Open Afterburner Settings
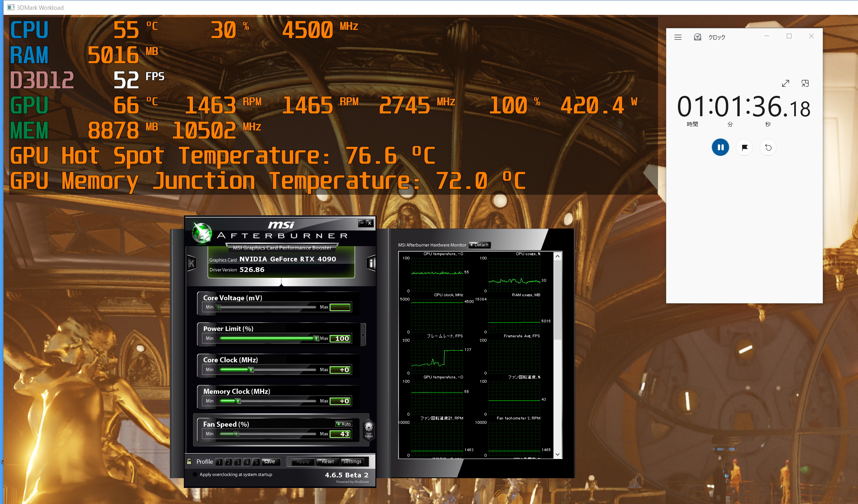Screen dimensions: 858x504 352,462
